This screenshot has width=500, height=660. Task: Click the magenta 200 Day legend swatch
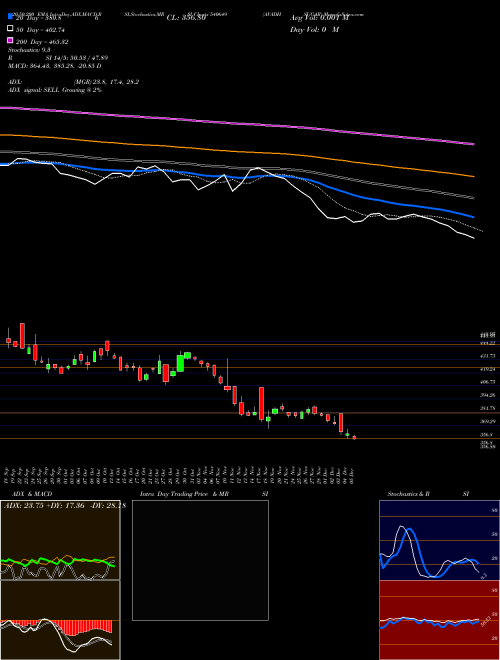(x=10, y=41)
